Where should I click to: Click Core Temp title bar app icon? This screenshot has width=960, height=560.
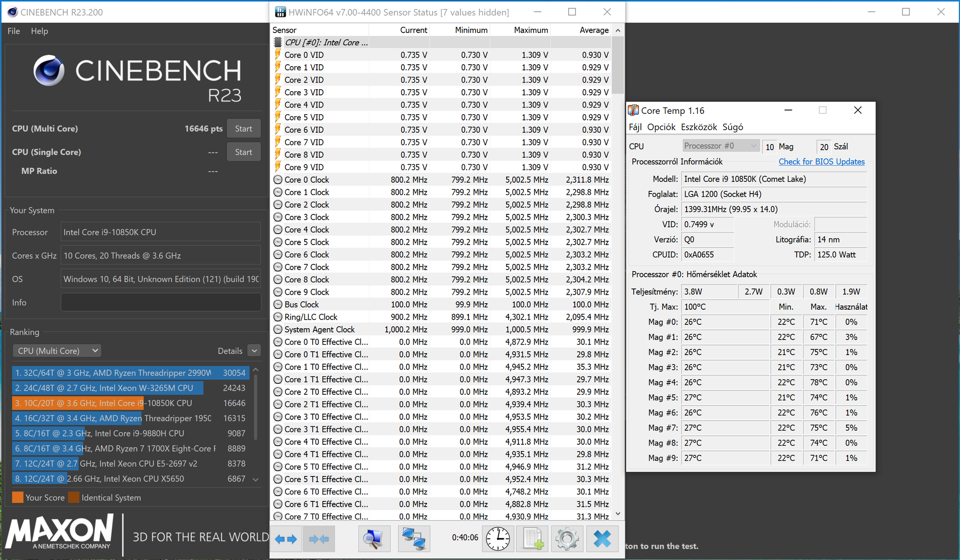pyautogui.click(x=633, y=110)
